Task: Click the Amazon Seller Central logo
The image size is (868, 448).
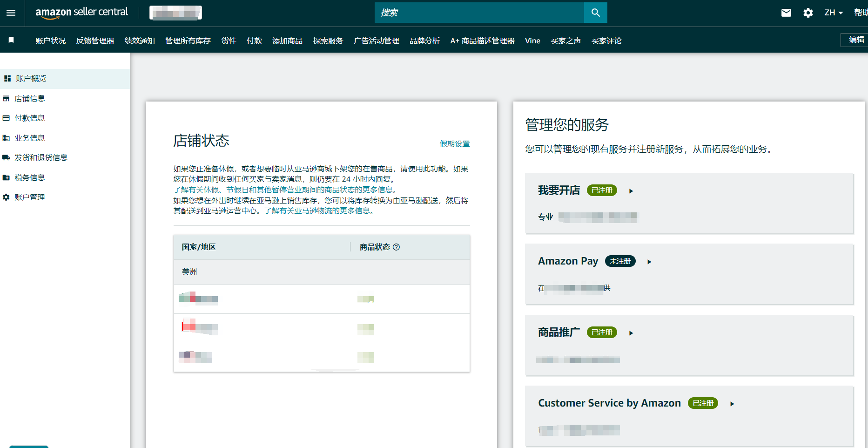Action: (x=81, y=13)
